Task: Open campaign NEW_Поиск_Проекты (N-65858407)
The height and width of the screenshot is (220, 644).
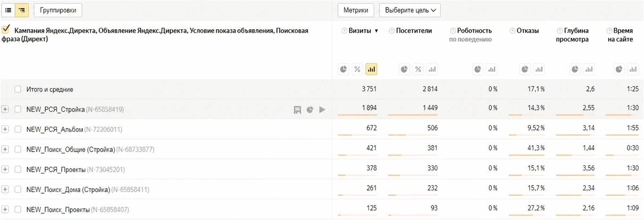Action: tap(77, 209)
